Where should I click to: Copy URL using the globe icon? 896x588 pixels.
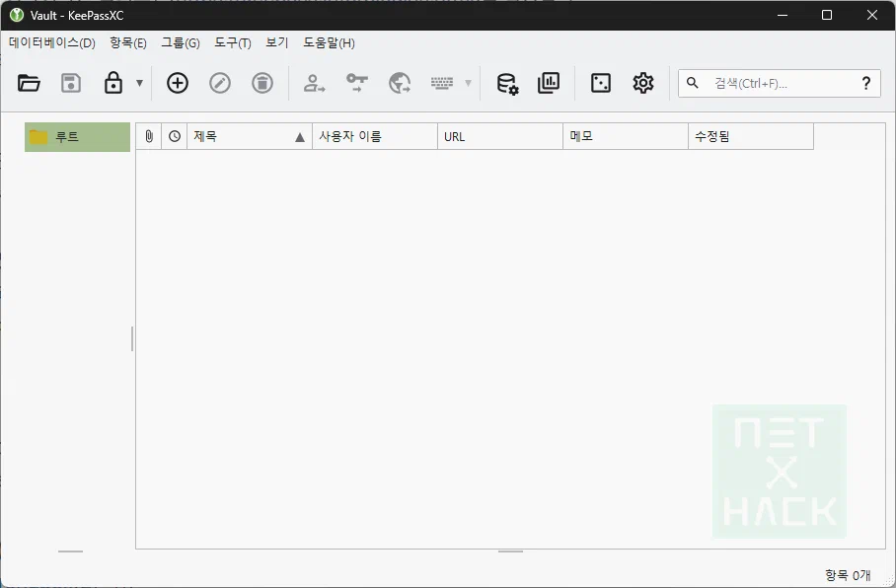click(x=400, y=84)
